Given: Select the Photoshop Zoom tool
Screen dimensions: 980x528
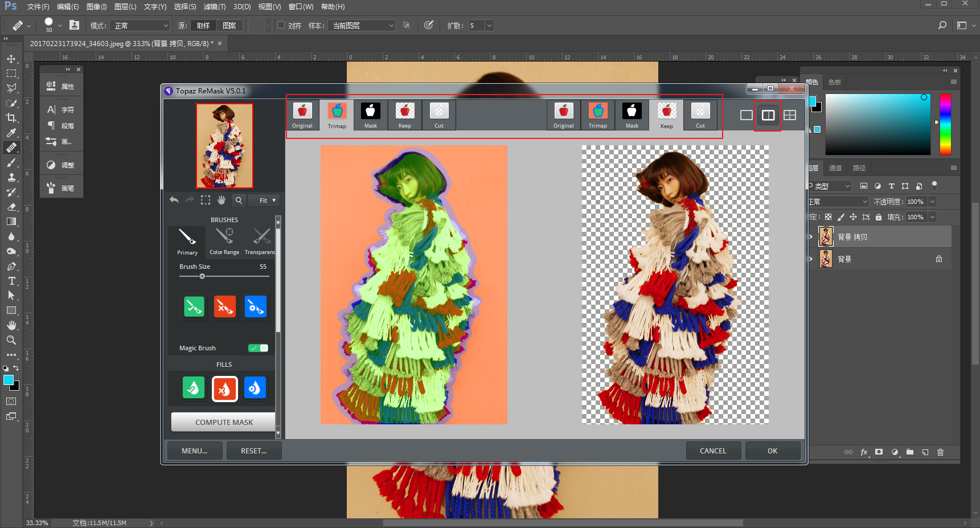Looking at the screenshot, I should coord(11,340).
